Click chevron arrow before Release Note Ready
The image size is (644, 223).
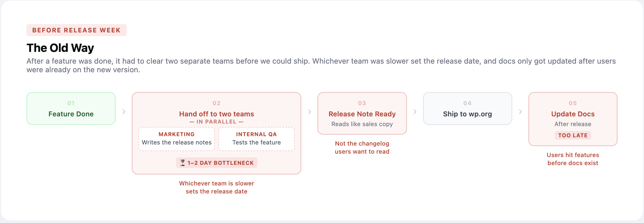tap(309, 111)
